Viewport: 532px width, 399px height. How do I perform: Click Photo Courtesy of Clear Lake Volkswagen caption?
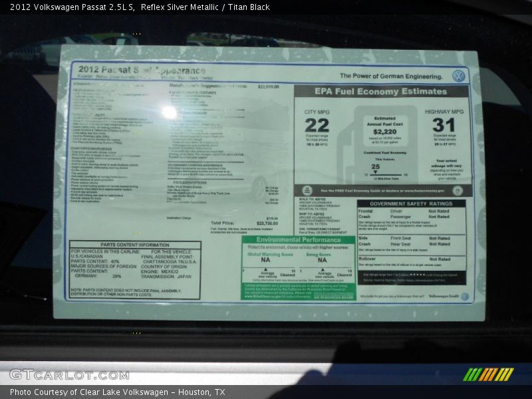(x=117, y=392)
